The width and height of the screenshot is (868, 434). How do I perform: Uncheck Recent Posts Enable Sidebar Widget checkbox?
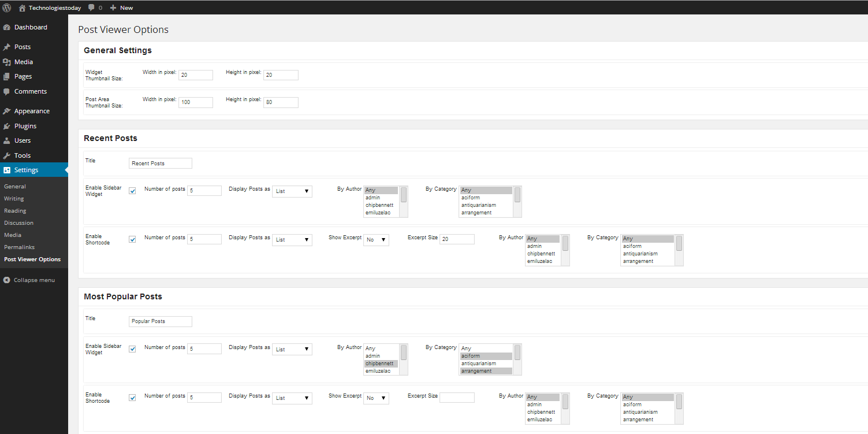coord(132,191)
